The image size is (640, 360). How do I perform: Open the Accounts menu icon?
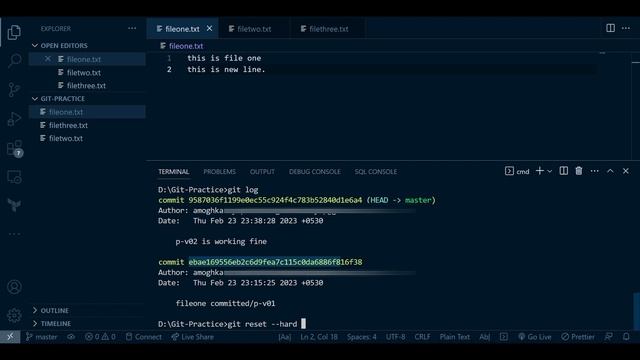coord(14,287)
